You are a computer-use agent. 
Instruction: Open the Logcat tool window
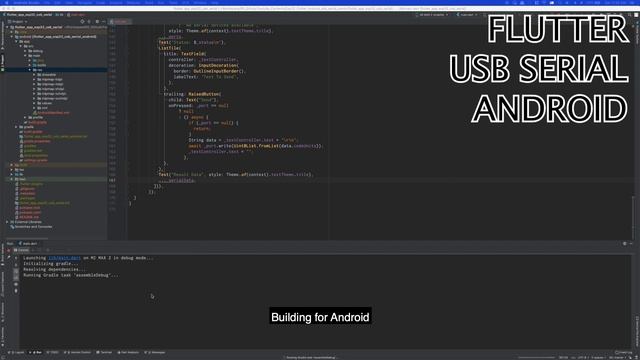(x=17, y=352)
